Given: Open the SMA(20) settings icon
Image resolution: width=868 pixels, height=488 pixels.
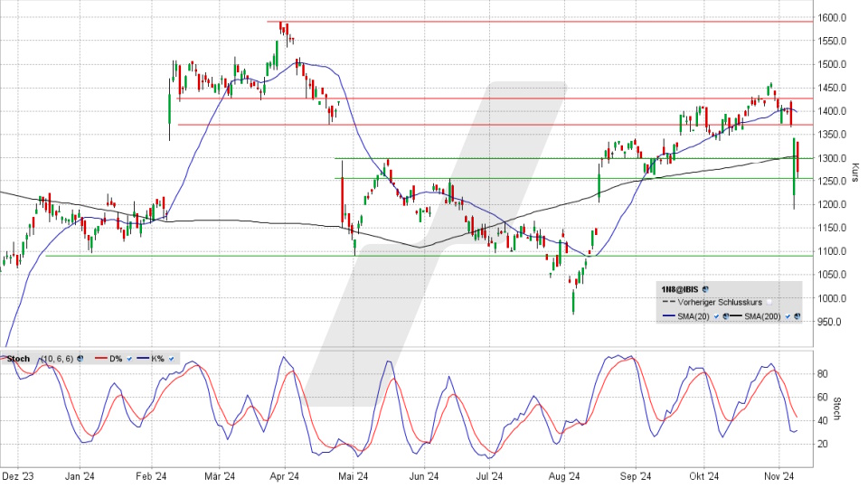Looking at the screenshot, I should 726,316.
